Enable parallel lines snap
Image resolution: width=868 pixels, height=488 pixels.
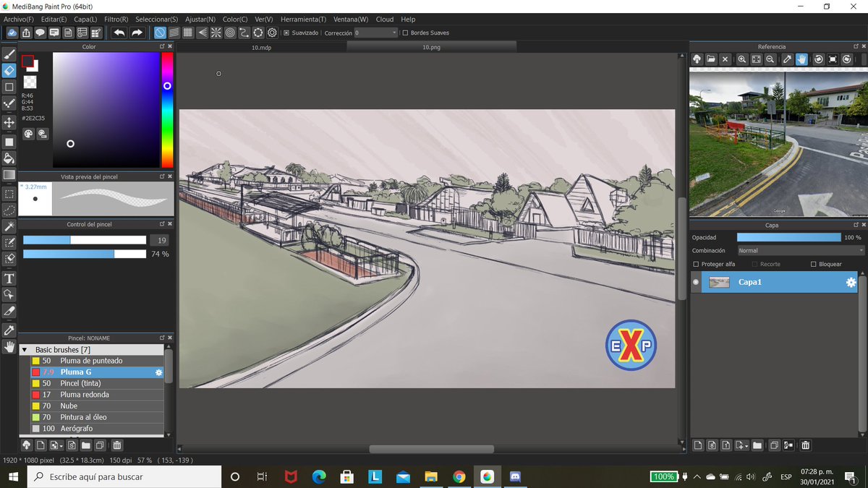pos(174,33)
